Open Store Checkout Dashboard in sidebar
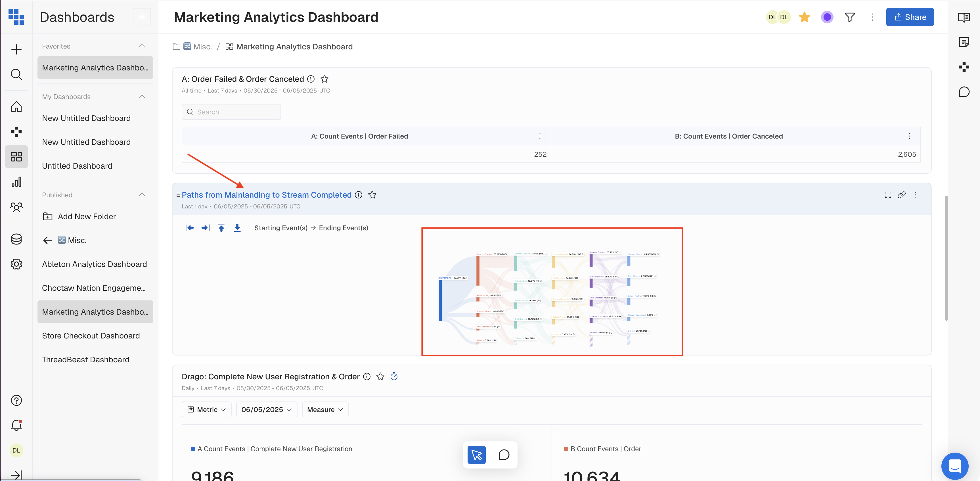Image resolution: width=980 pixels, height=481 pixels. [91, 336]
